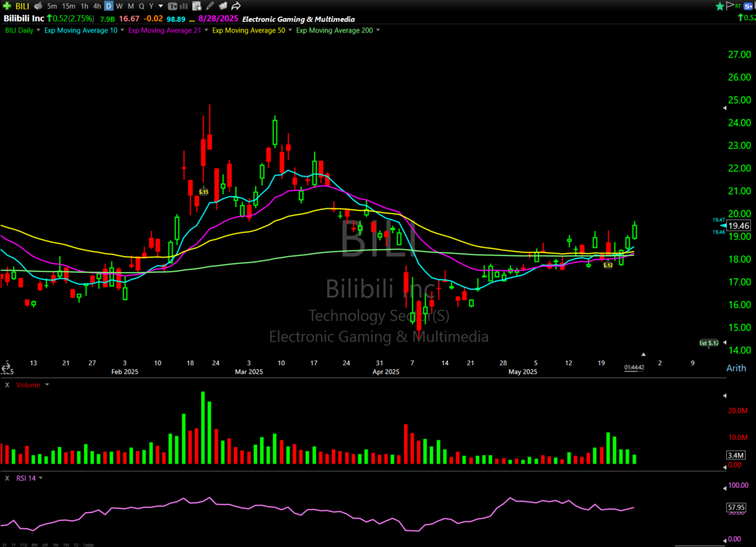The width and height of the screenshot is (756, 547).
Task: Select the 1W range button
Action: click(66, 545)
